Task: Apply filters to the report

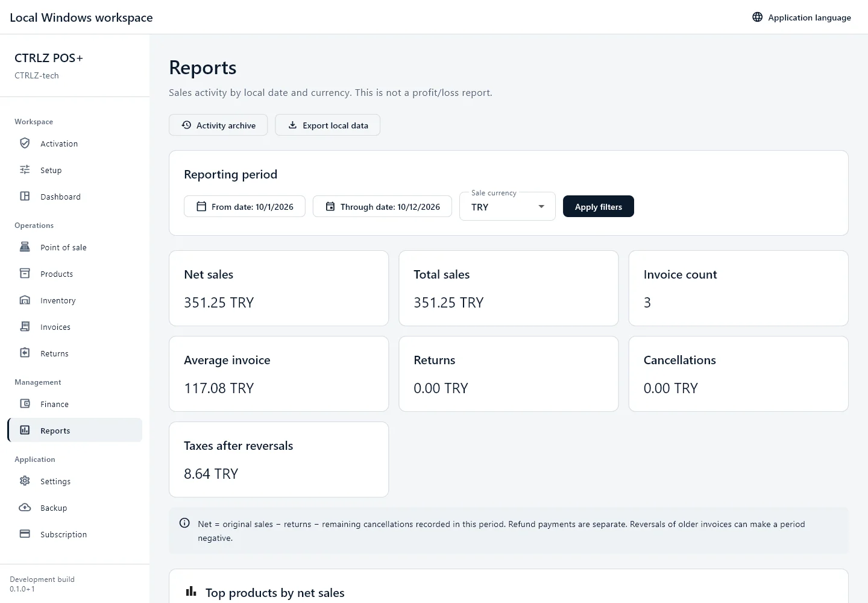Action: click(599, 207)
